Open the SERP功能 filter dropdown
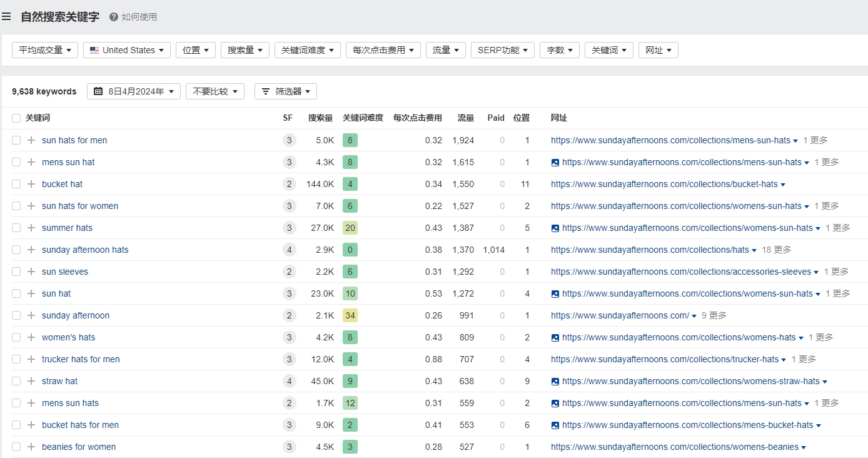This screenshot has height=458, width=868. [503, 50]
